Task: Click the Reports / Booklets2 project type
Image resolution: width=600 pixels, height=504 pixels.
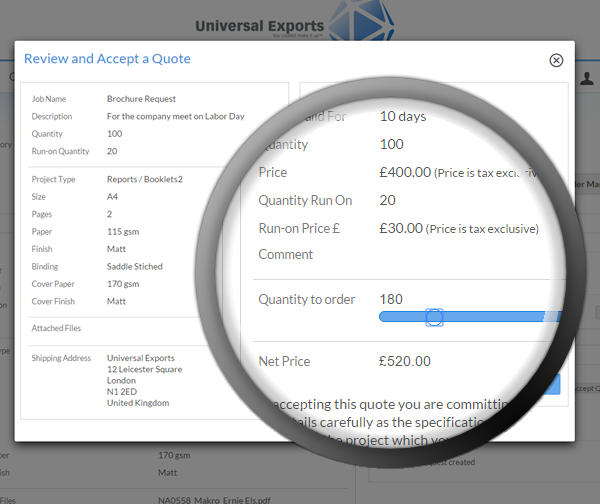Action: pos(145,179)
